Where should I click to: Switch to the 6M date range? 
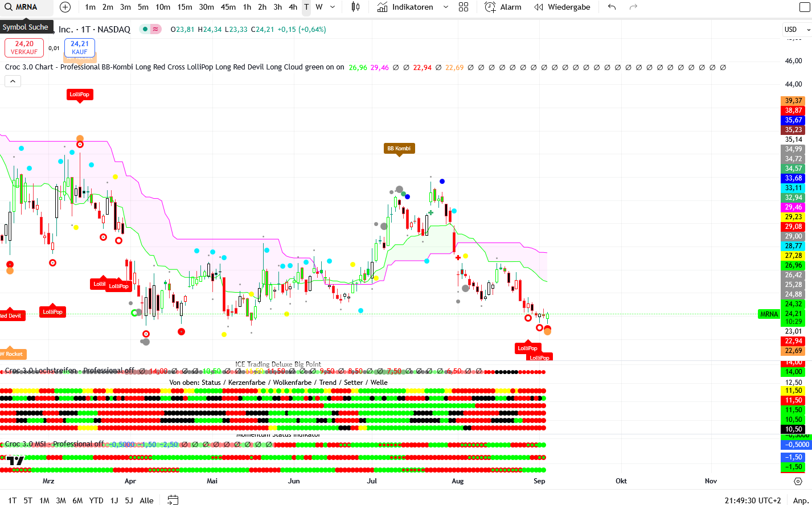[x=77, y=500]
